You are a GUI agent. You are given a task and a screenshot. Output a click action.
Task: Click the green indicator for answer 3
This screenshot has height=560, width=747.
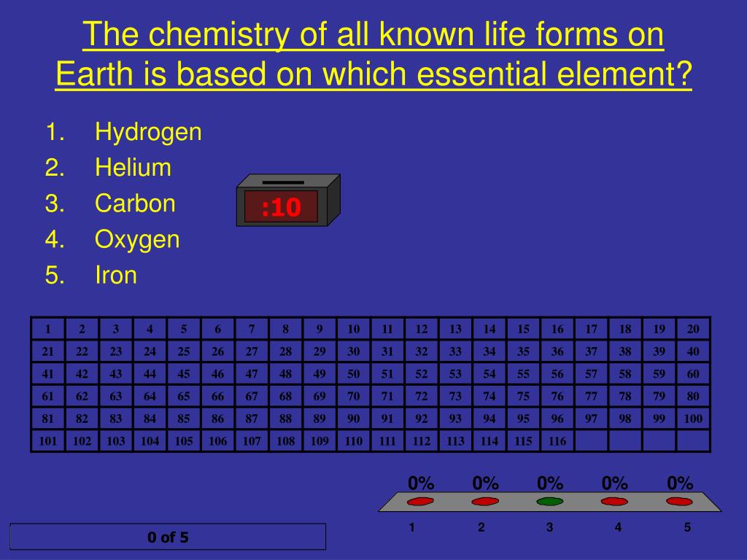(550, 502)
